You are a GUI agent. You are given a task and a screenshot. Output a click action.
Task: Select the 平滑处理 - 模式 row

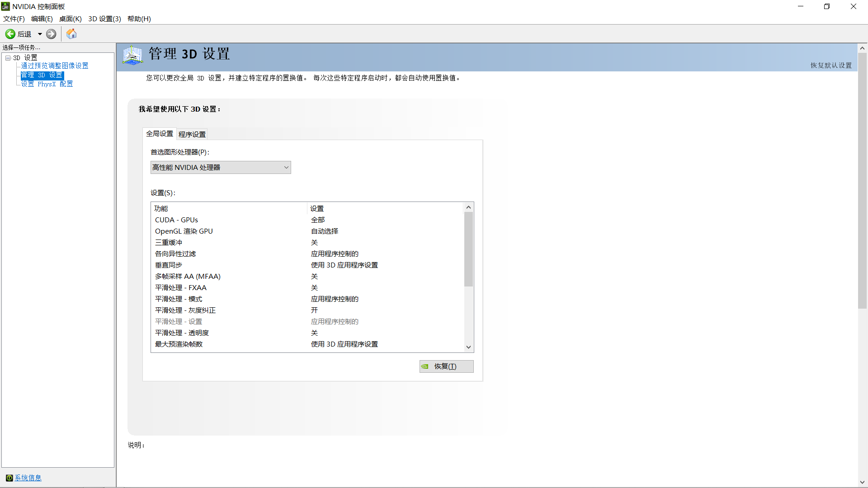point(307,299)
